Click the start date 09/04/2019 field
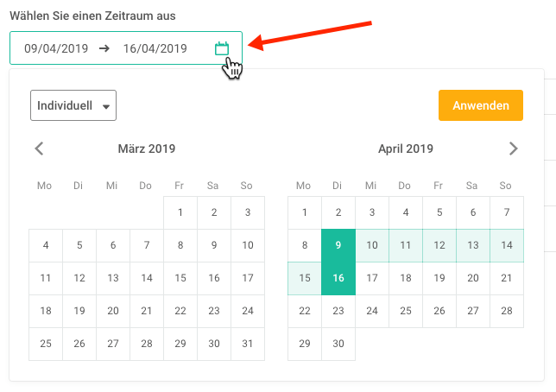The image size is (556, 392). click(56, 48)
